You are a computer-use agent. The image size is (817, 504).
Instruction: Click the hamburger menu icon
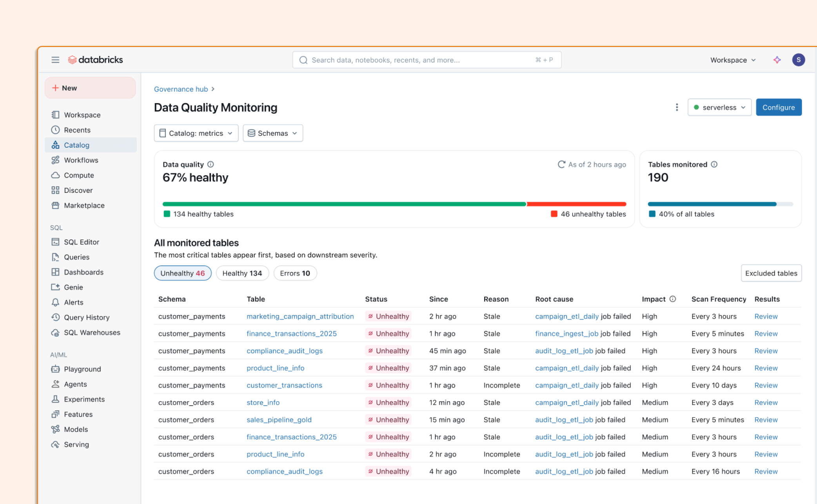tap(55, 60)
